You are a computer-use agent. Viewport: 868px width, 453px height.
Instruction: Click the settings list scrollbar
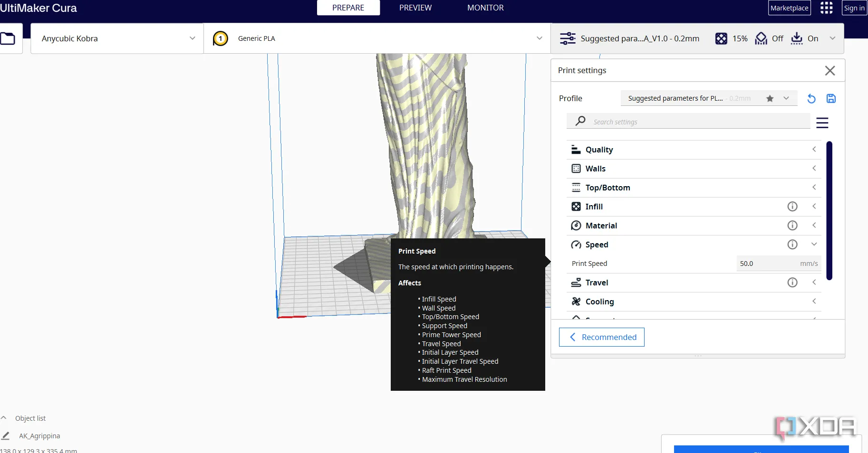(829, 211)
